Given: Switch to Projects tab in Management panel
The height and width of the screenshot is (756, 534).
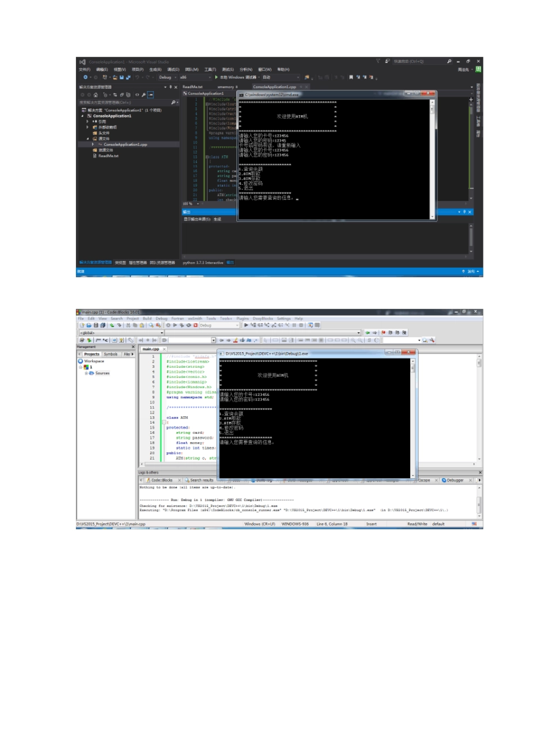Looking at the screenshot, I should 92,354.
